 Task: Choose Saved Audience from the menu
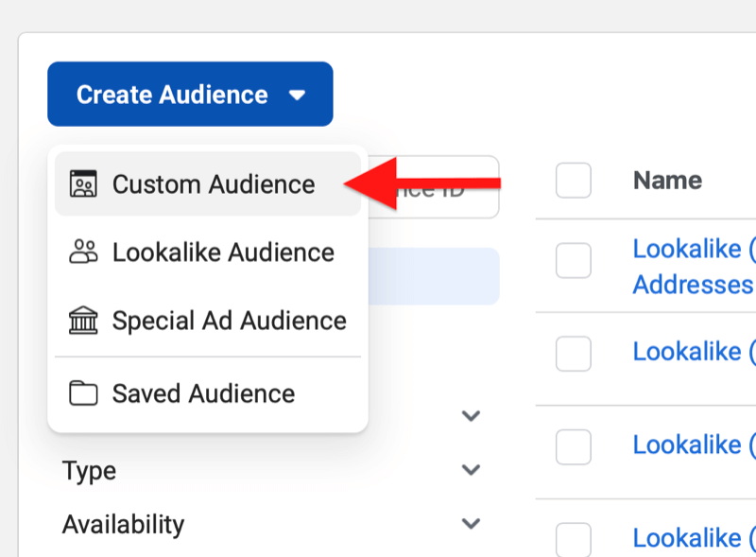tap(203, 393)
